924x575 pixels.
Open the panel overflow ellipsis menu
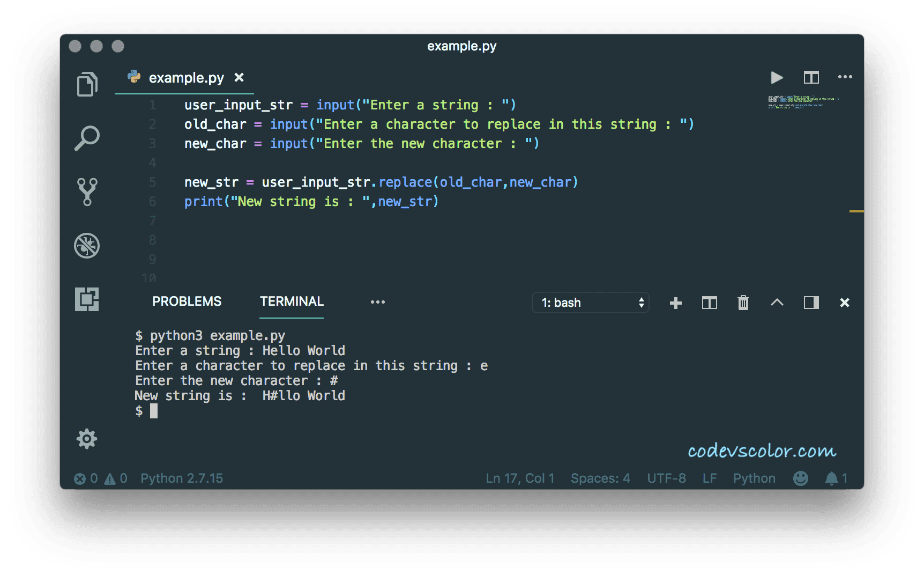pos(378,302)
